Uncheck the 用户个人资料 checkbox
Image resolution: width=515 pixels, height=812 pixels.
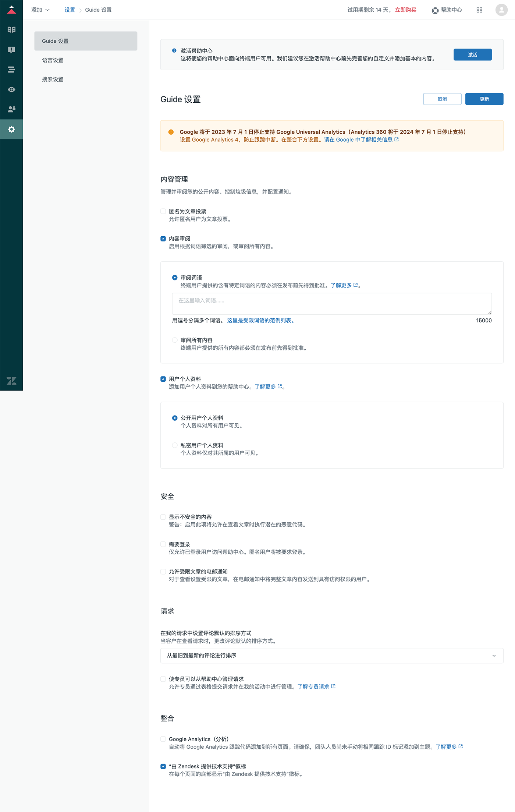pos(163,379)
